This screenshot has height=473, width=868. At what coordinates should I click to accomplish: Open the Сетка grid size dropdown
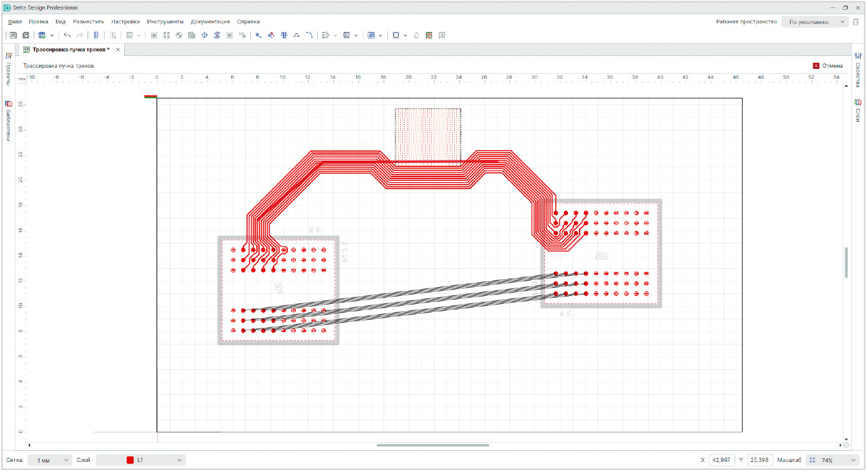click(50, 460)
